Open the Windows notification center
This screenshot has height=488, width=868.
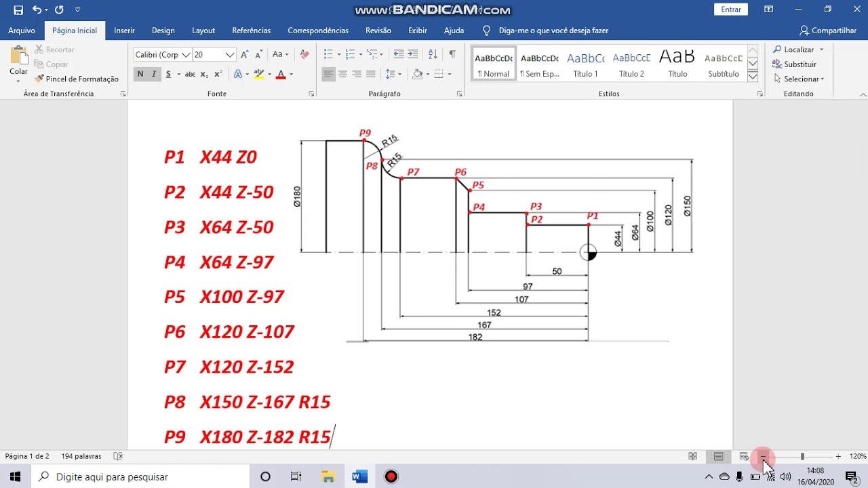tap(851, 476)
